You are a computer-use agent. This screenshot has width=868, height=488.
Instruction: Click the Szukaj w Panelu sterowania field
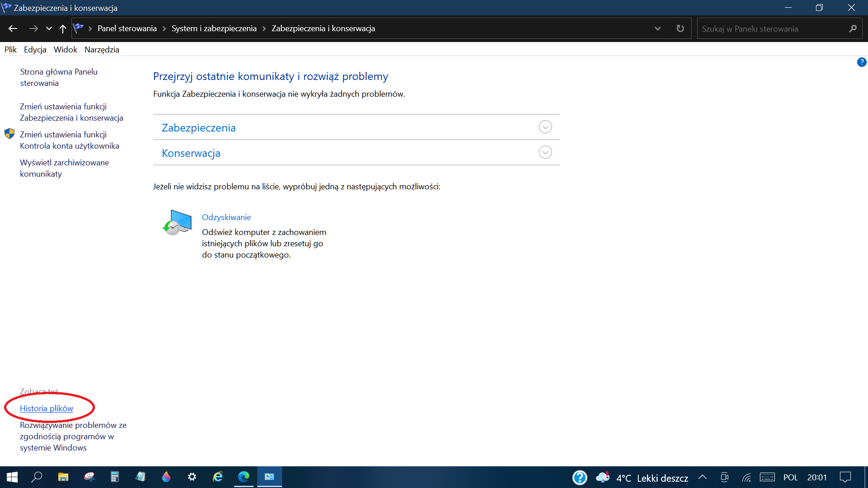[x=769, y=28]
